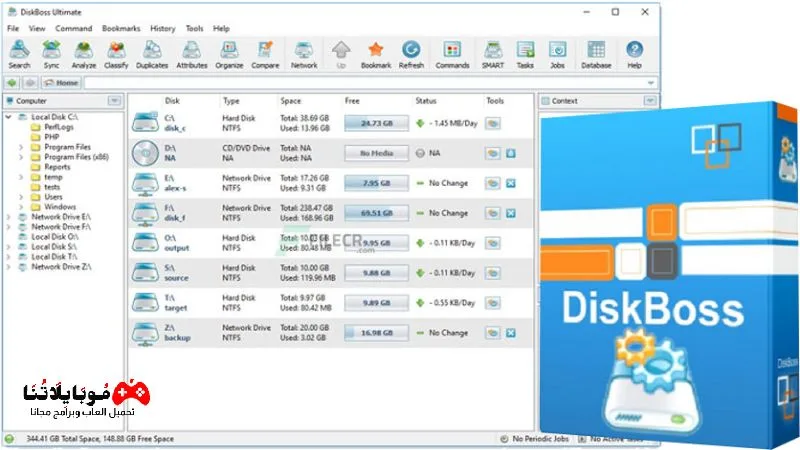Screen dimensions: 800x450
Task: Open tools icon for S:\ source row
Action: (x=492, y=273)
